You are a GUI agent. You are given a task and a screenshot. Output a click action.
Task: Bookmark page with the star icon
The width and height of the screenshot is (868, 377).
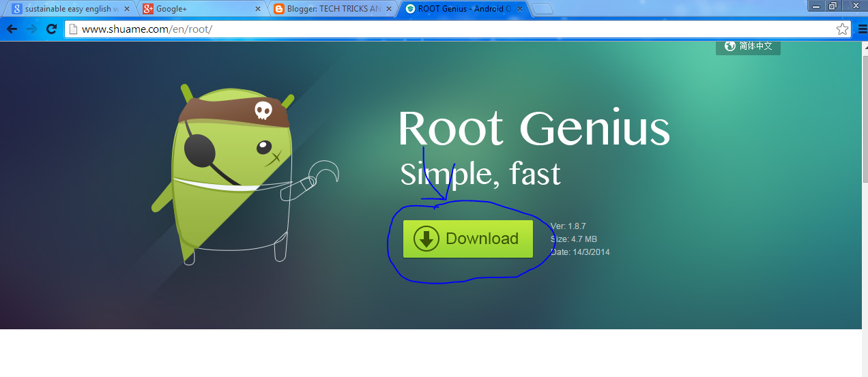842,29
